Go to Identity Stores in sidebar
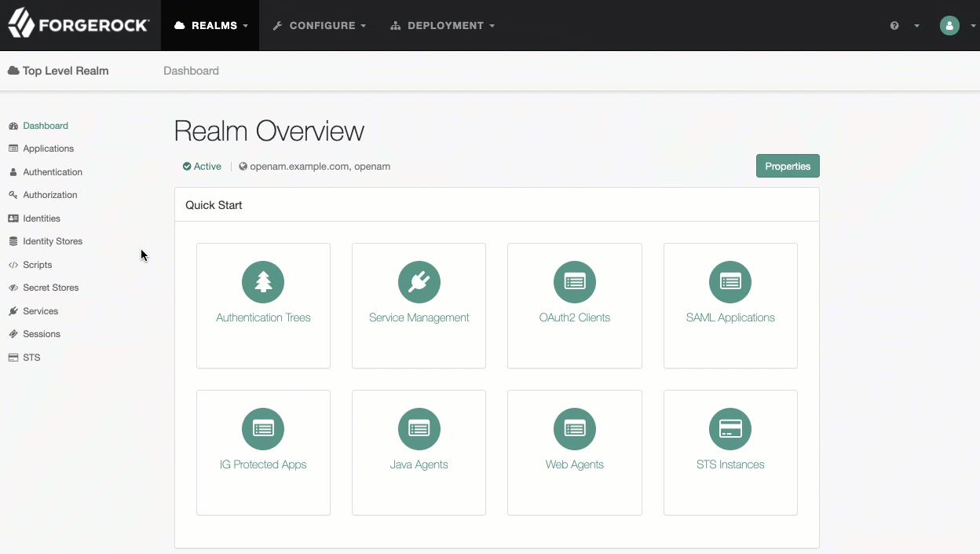The image size is (980, 554). [x=53, y=241]
